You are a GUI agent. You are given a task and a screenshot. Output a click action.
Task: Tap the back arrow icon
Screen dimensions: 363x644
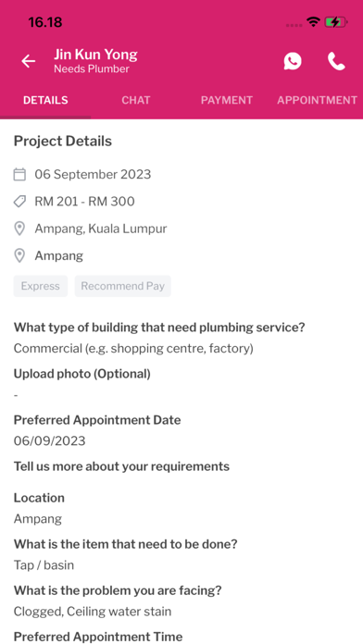(x=29, y=61)
